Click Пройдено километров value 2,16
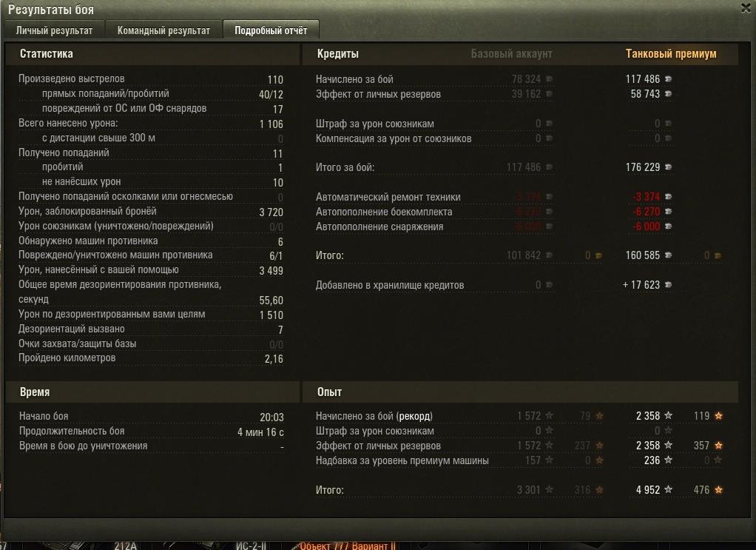Viewport: 756px width, 550px height. point(274,358)
